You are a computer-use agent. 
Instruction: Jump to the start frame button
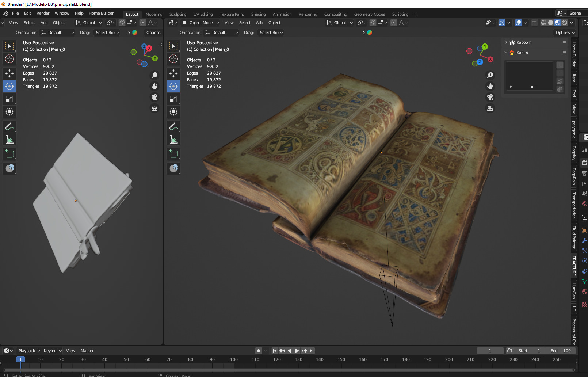275,351
